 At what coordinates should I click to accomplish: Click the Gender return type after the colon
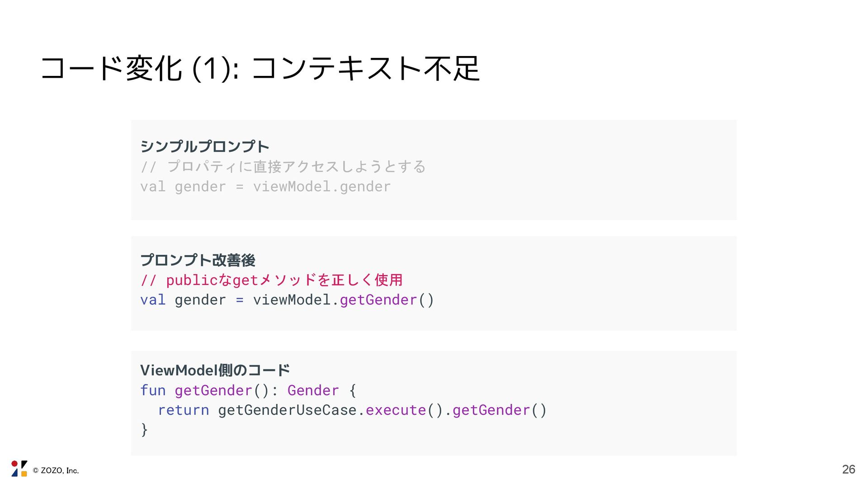click(x=313, y=390)
